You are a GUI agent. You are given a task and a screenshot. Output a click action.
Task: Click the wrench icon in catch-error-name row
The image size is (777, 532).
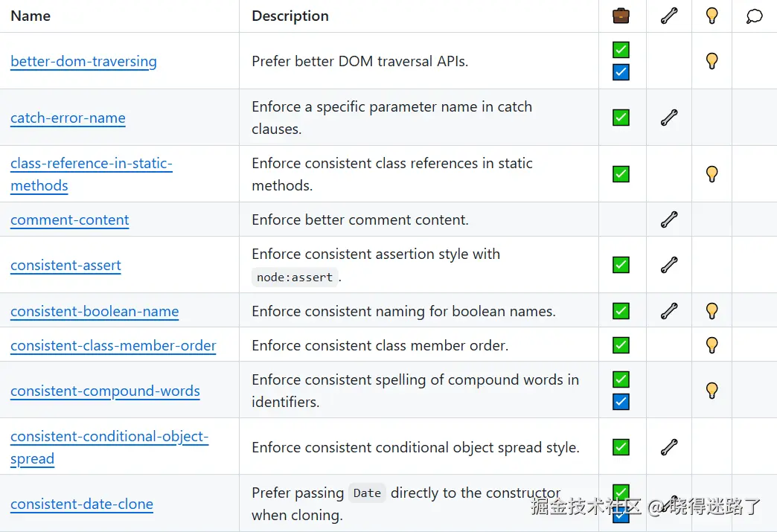669,118
